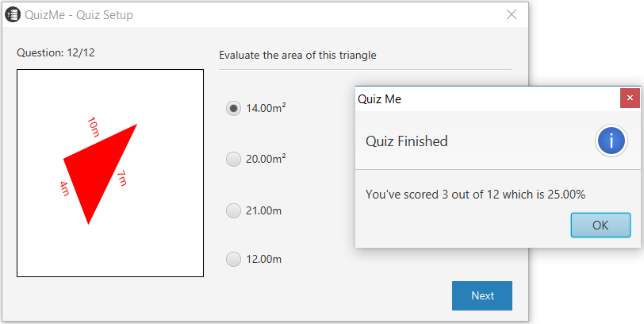Click the 7m side label on triangle
Screen dimensions: 644x324
[121, 179]
